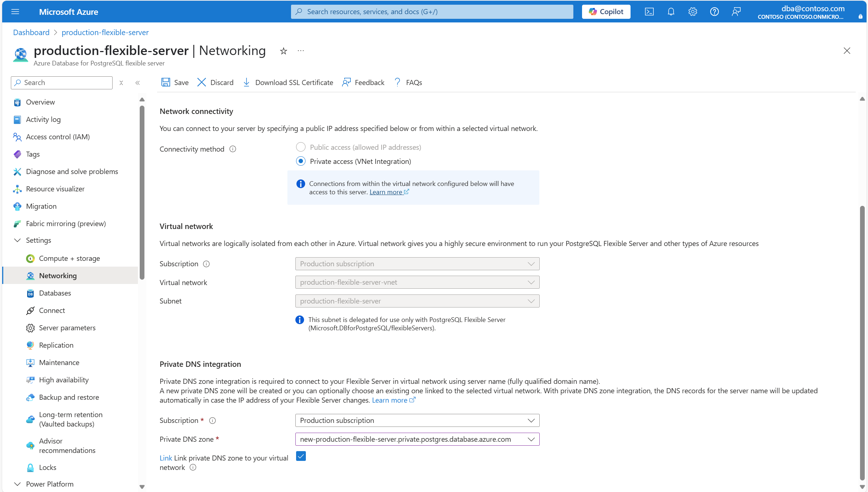Open Cloud Shell from top bar
868x492 pixels.
pos(649,12)
